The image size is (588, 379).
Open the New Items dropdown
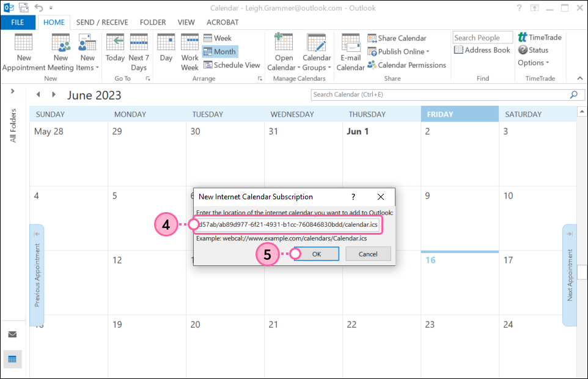click(x=87, y=53)
